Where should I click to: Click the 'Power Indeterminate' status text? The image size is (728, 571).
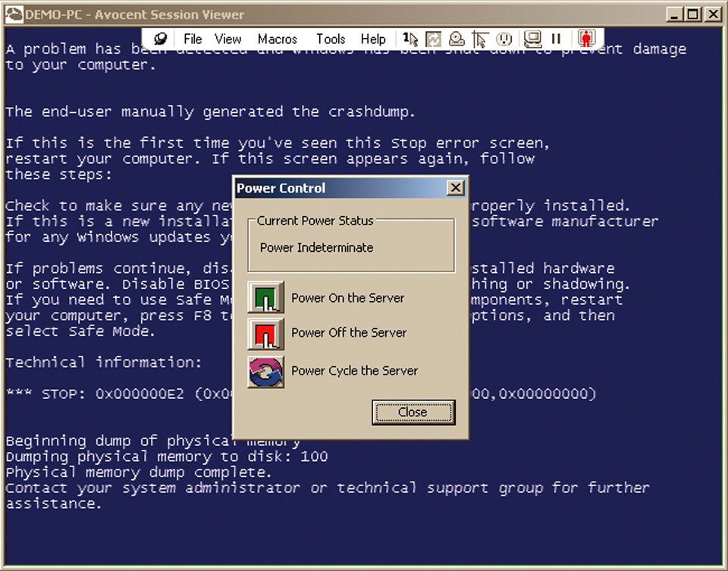coord(317,248)
